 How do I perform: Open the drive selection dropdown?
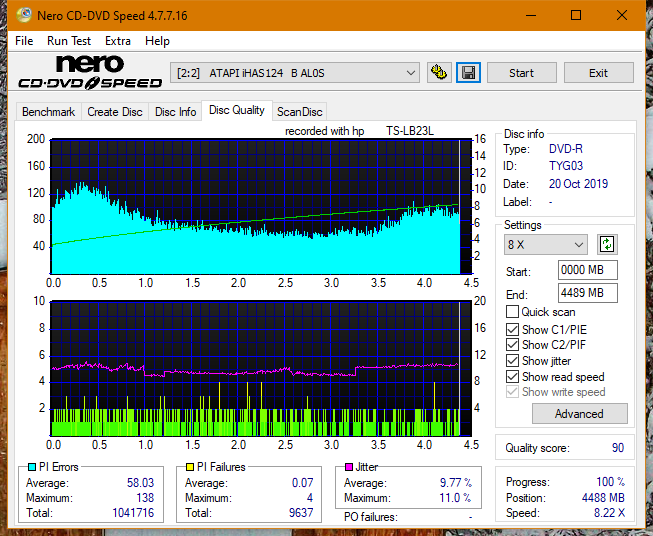click(x=294, y=73)
